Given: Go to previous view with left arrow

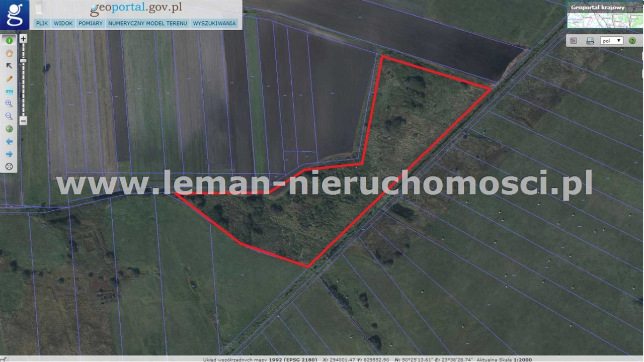Looking at the screenshot, I should click(9, 141).
